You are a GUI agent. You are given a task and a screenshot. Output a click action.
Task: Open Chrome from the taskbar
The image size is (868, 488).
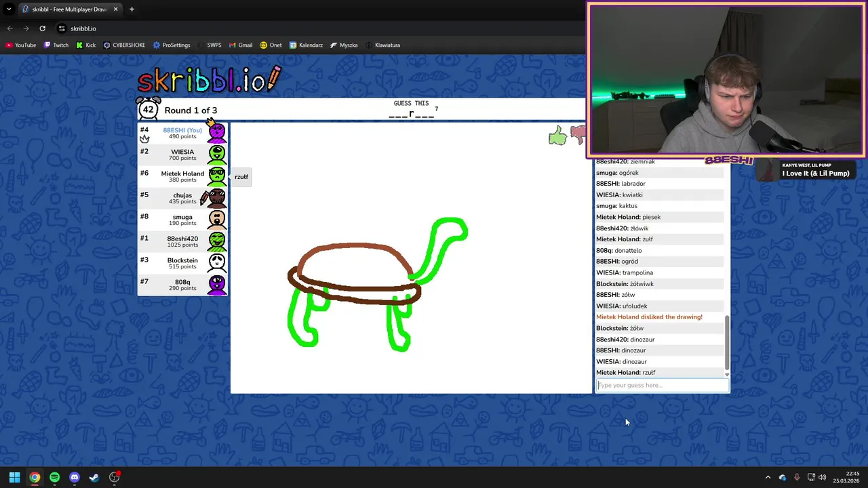coord(35,477)
